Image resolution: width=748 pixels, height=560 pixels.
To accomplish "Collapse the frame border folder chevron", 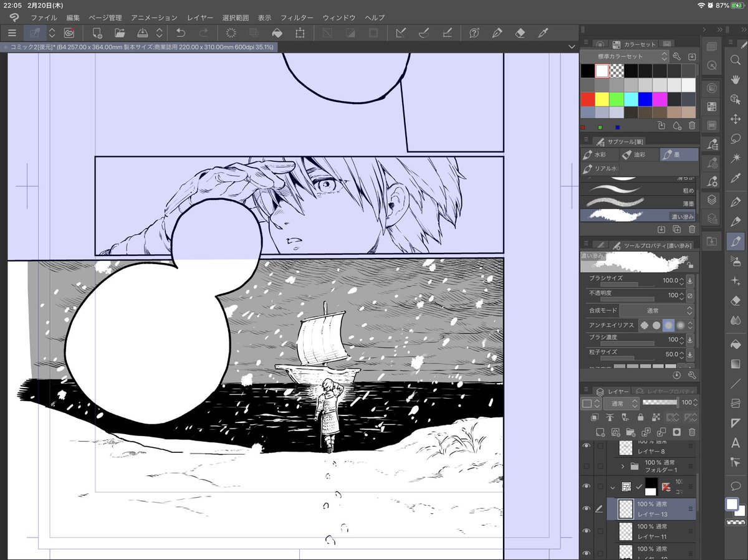I will tap(613, 486).
